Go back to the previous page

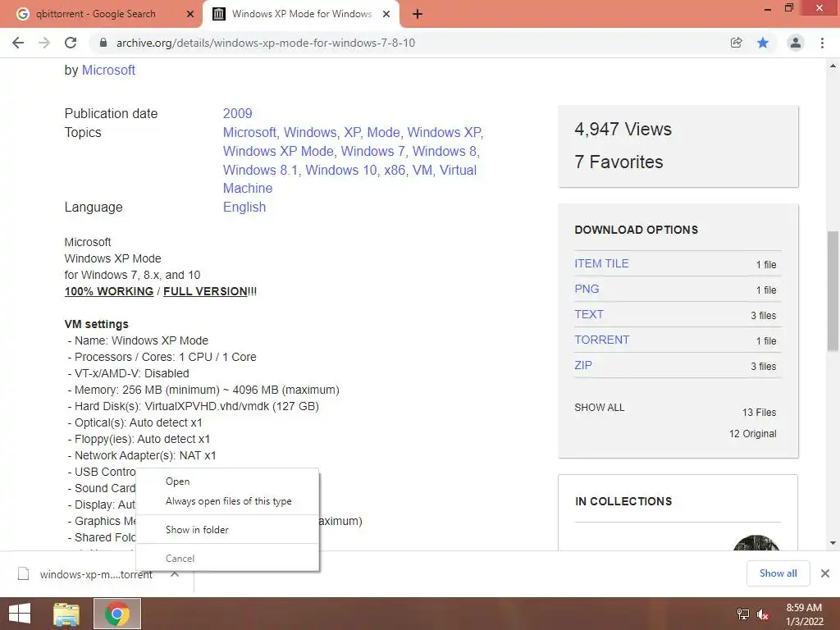click(x=18, y=43)
